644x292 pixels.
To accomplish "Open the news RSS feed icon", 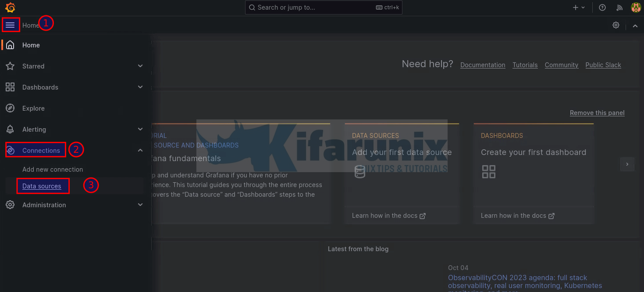I will pyautogui.click(x=619, y=7).
